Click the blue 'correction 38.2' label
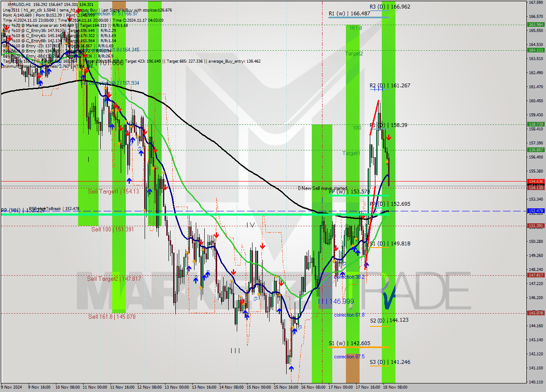This screenshot has height=392, width=546. pos(349,277)
